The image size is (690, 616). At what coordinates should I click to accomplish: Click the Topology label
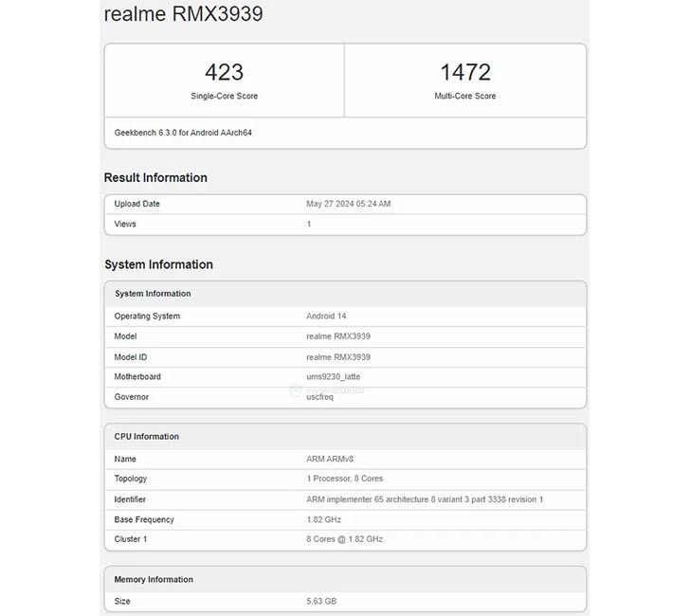131,479
